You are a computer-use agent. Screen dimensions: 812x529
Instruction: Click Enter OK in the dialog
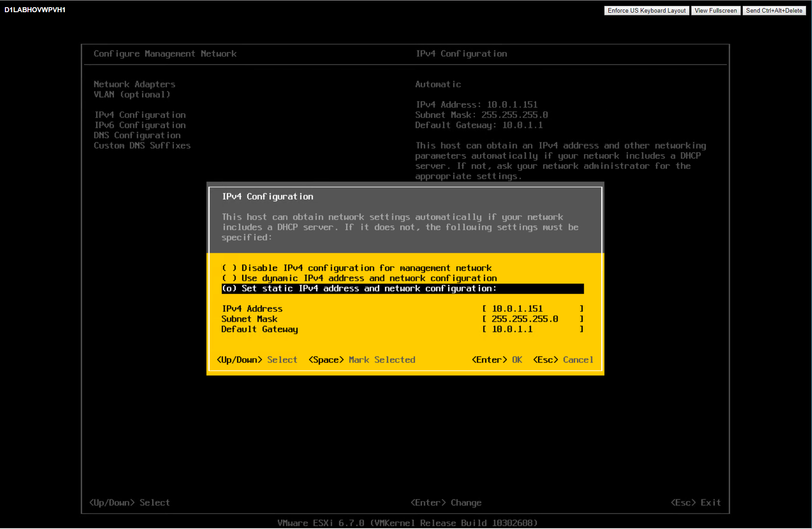[497, 360]
